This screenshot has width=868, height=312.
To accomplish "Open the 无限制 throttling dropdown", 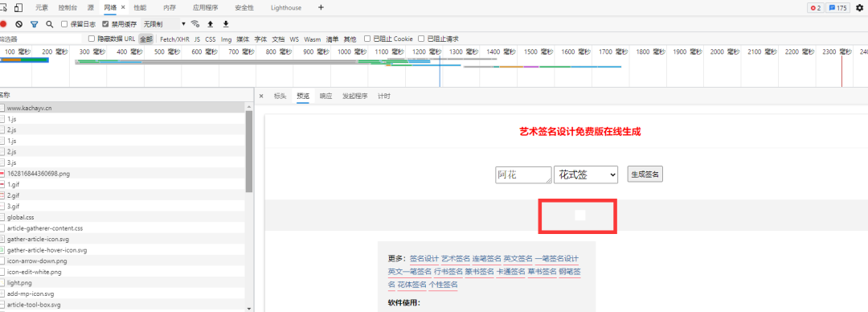I will pyautogui.click(x=164, y=24).
